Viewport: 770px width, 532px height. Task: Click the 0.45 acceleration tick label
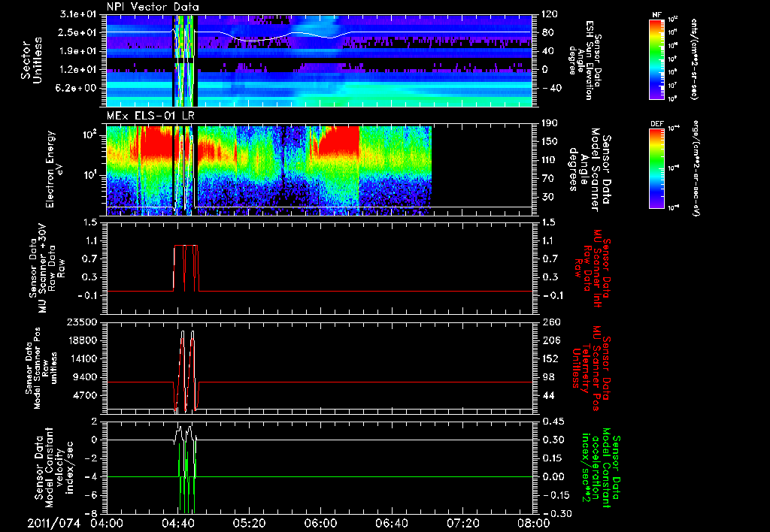click(x=553, y=422)
